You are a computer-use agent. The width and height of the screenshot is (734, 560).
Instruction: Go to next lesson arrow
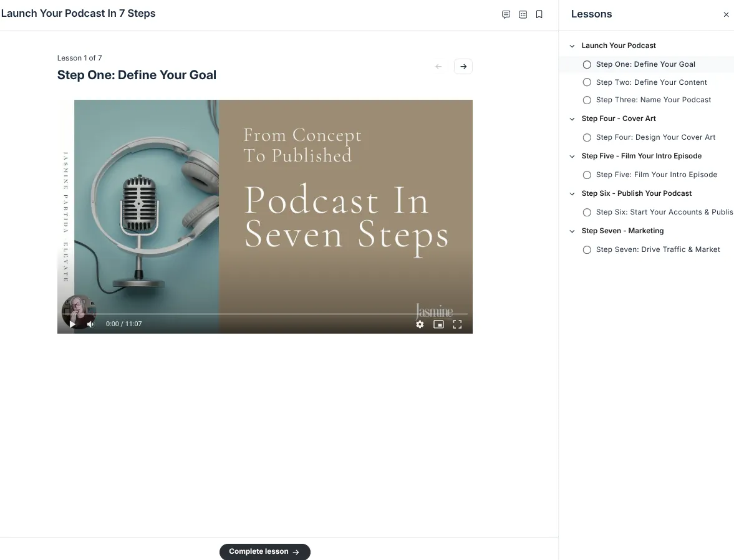tap(463, 67)
